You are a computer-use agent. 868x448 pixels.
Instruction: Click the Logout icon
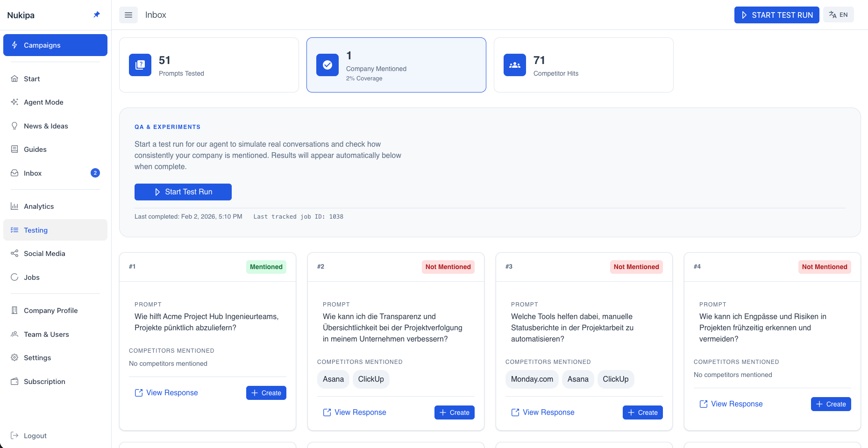(14, 436)
